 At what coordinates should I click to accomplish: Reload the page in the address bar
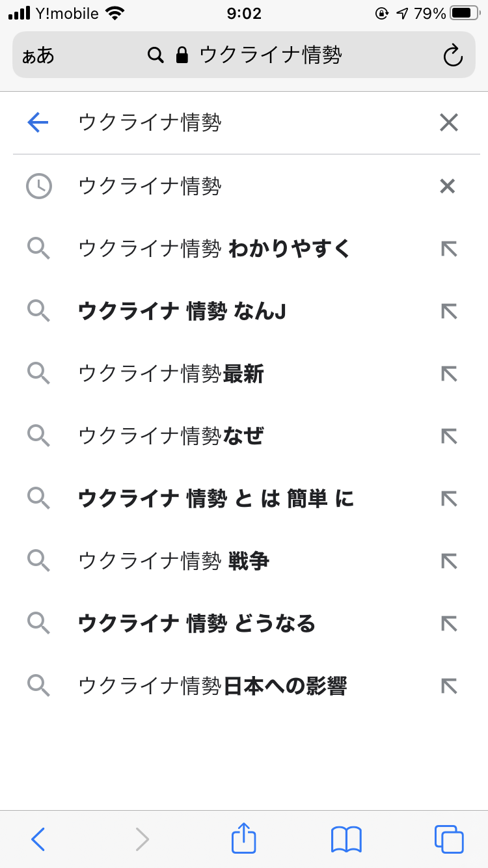pyautogui.click(x=453, y=55)
